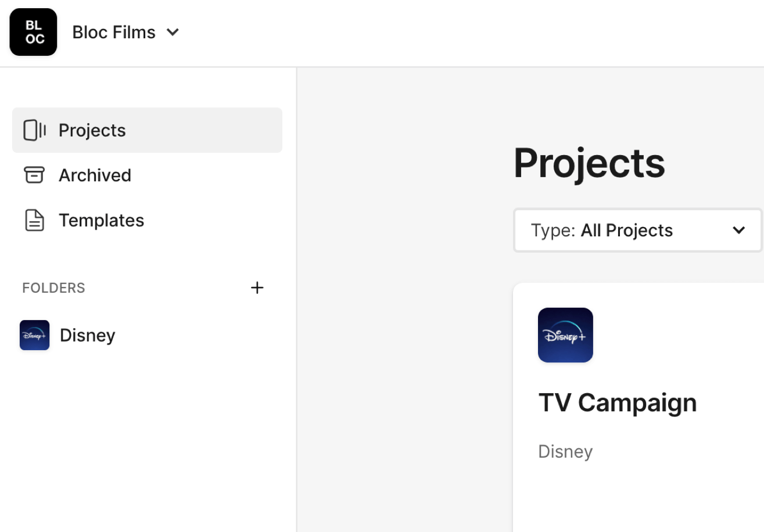The height and width of the screenshot is (532, 764).
Task: Select the Projects label in sidebar
Action: tap(92, 130)
